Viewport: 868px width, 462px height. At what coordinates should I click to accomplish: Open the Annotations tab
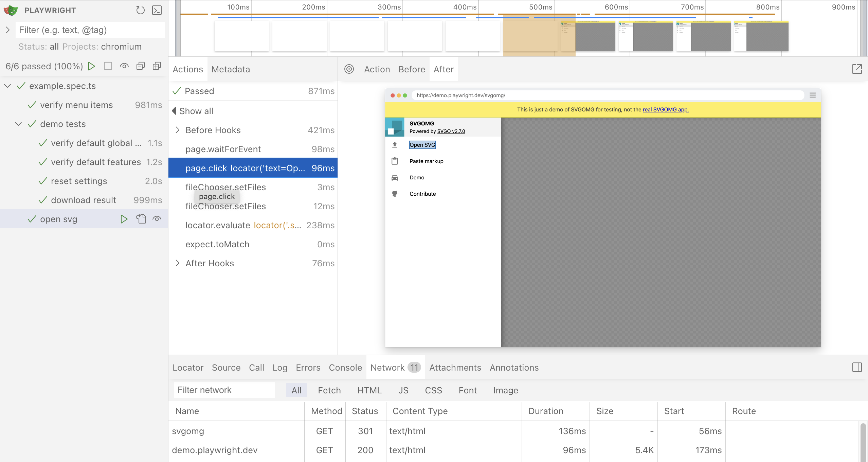[514, 368]
